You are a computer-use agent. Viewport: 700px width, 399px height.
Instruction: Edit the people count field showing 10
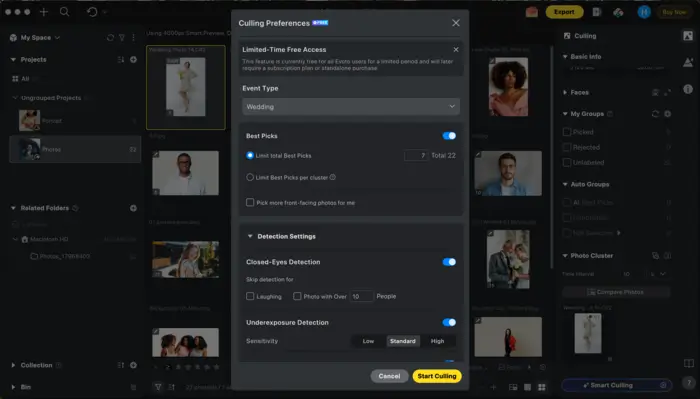[x=361, y=296]
